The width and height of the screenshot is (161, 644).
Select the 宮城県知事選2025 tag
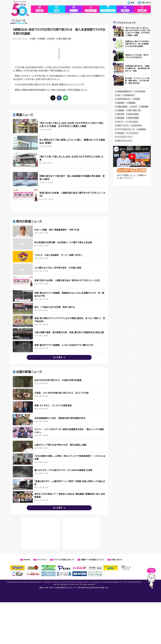tap(123, 91)
